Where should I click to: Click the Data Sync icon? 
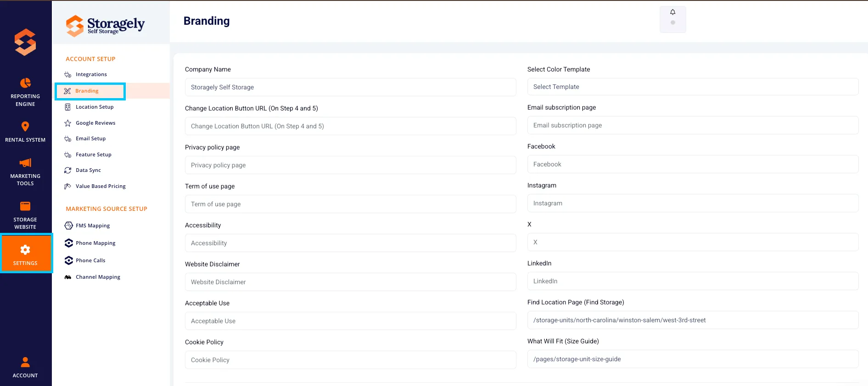[x=67, y=170]
